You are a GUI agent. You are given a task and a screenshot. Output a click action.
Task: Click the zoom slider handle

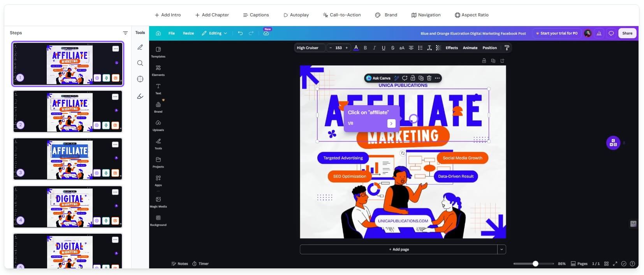pyautogui.click(x=535, y=264)
